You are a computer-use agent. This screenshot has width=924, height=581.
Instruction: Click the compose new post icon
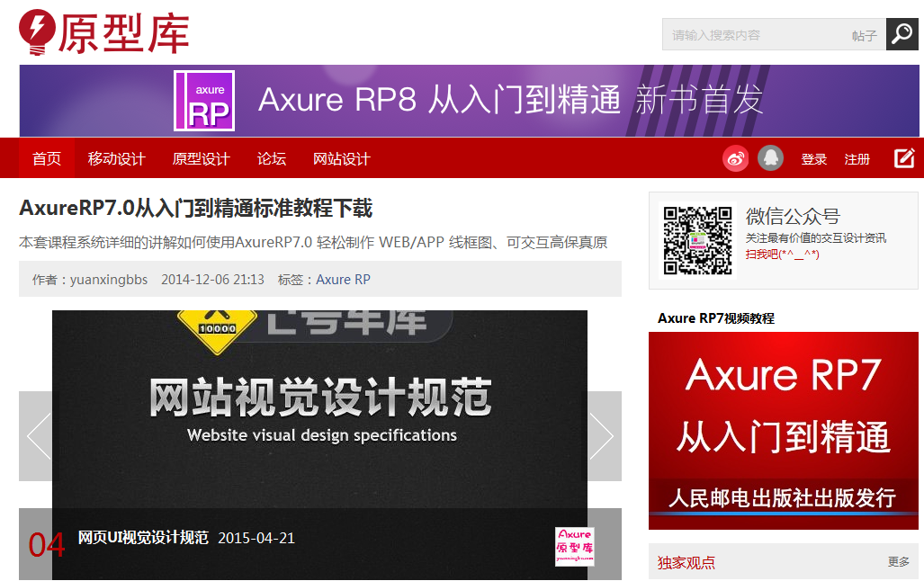904,158
